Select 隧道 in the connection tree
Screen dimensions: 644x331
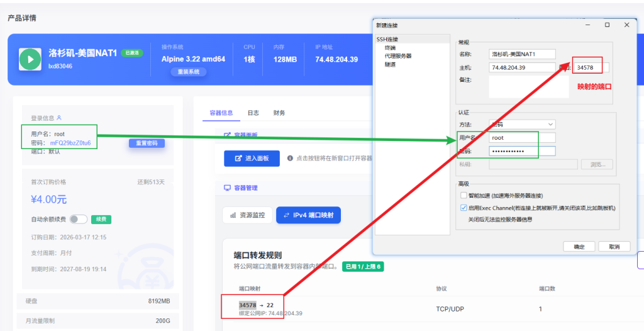pyautogui.click(x=390, y=64)
